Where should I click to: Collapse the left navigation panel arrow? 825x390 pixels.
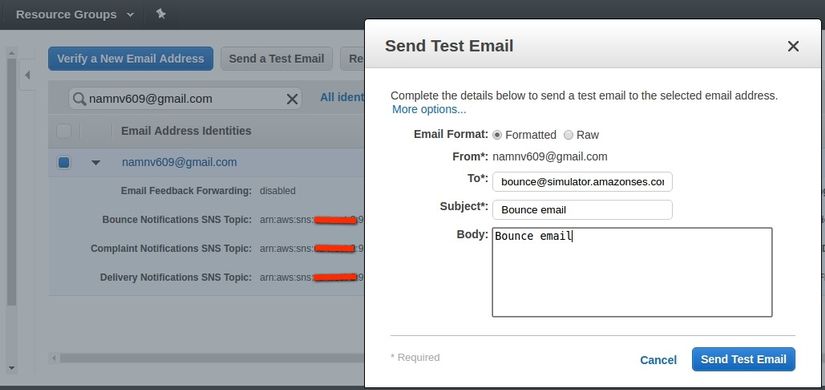(x=27, y=75)
